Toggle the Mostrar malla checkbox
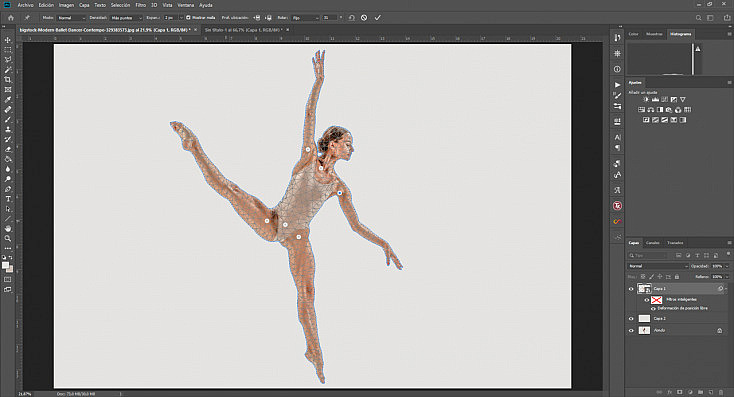Image resolution: width=734 pixels, height=397 pixels. pyautogui.click(x=188, y=18)
